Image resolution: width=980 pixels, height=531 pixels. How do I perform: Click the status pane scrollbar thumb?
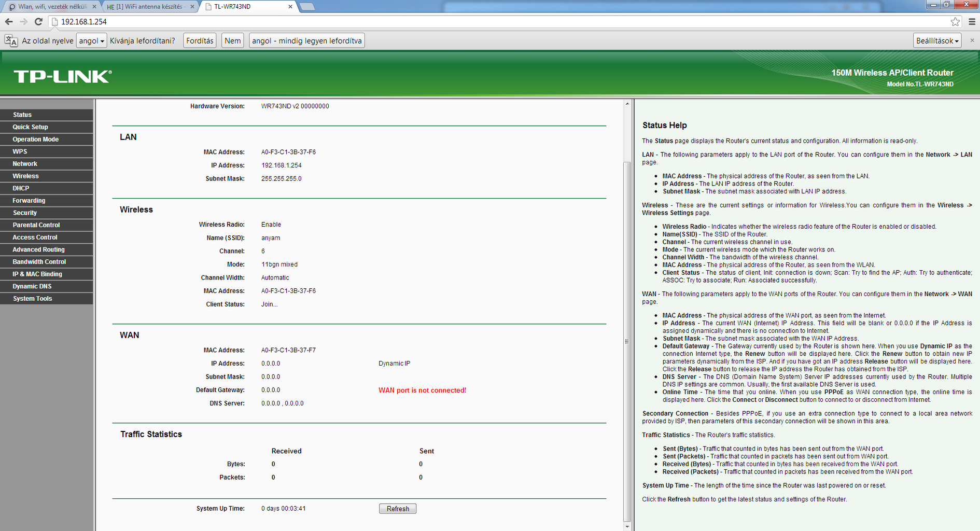click(627, 341)
